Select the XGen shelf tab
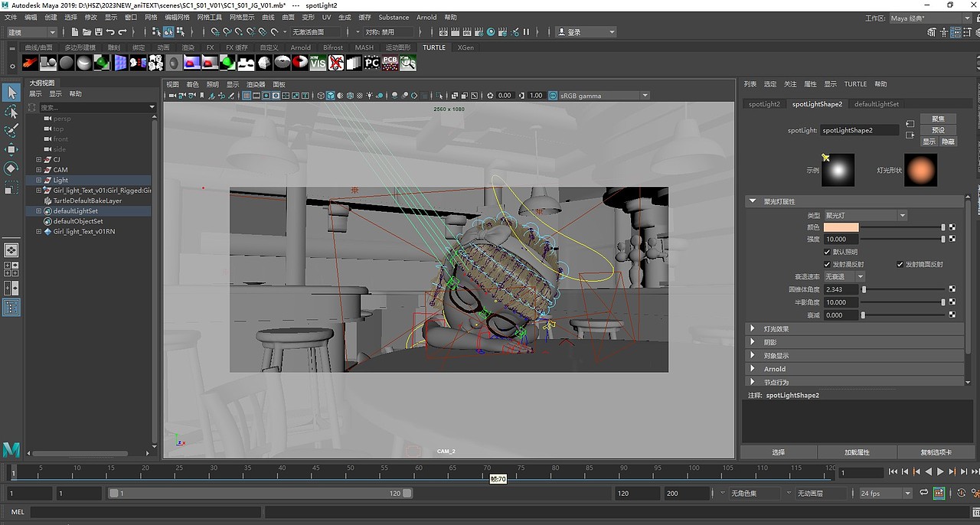The image size is (980, 525). click(x=465, y=47)
